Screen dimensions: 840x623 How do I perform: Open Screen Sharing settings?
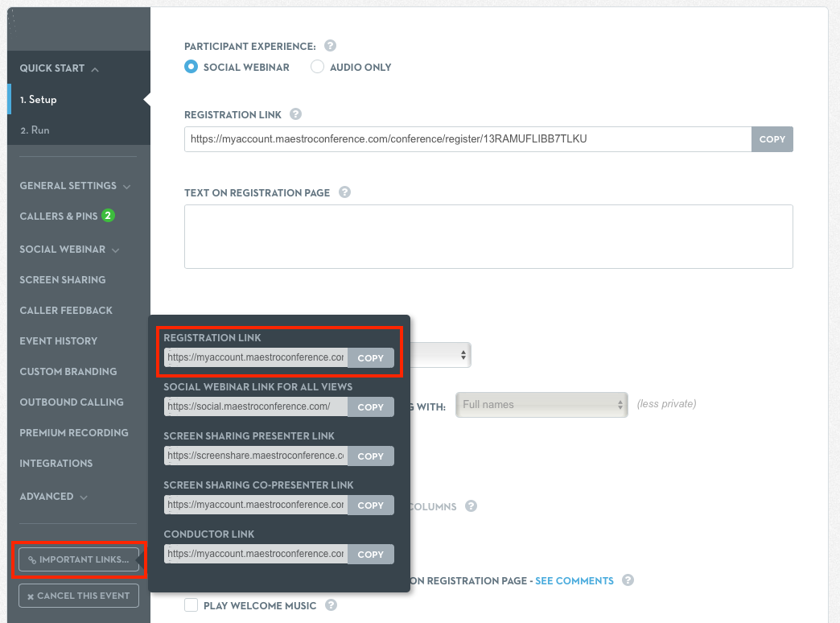click(x=63, y=280)
